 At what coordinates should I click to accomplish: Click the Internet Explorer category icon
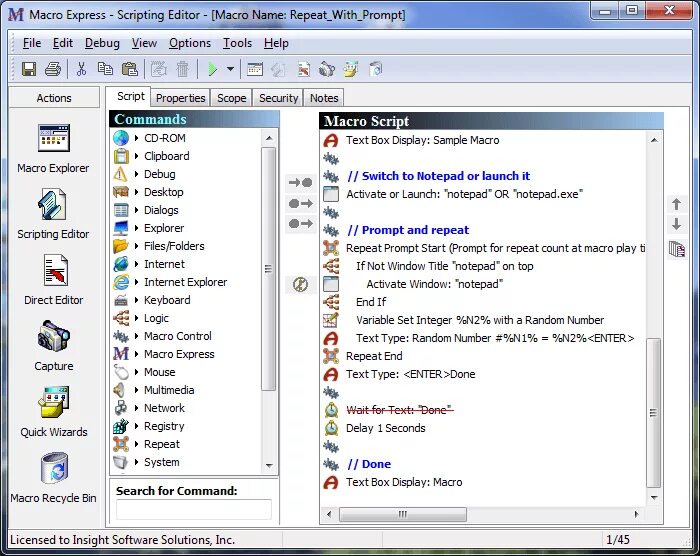(121, 282)
